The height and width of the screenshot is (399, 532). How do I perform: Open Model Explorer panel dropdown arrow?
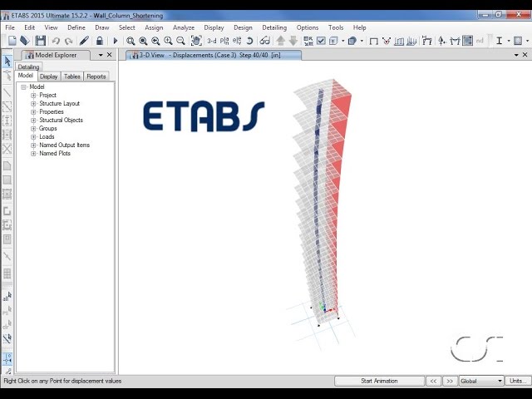[x=101, y=55]
